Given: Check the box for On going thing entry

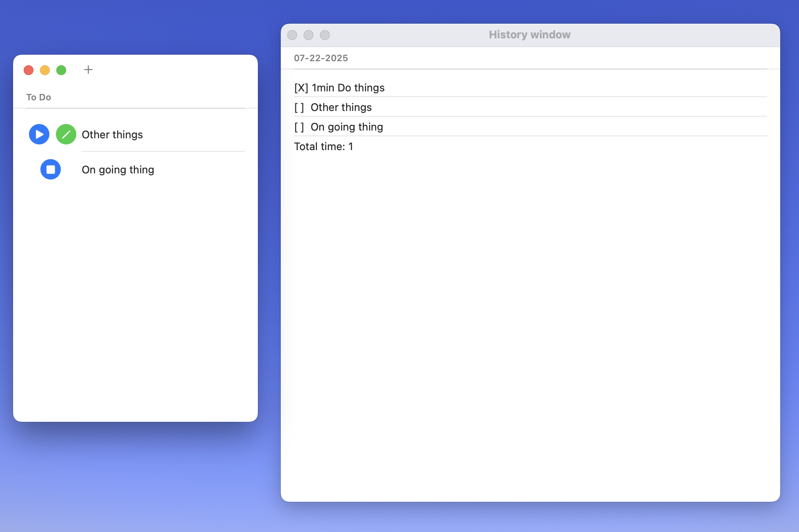Looking at the screenshot, I should pos(299,126).
